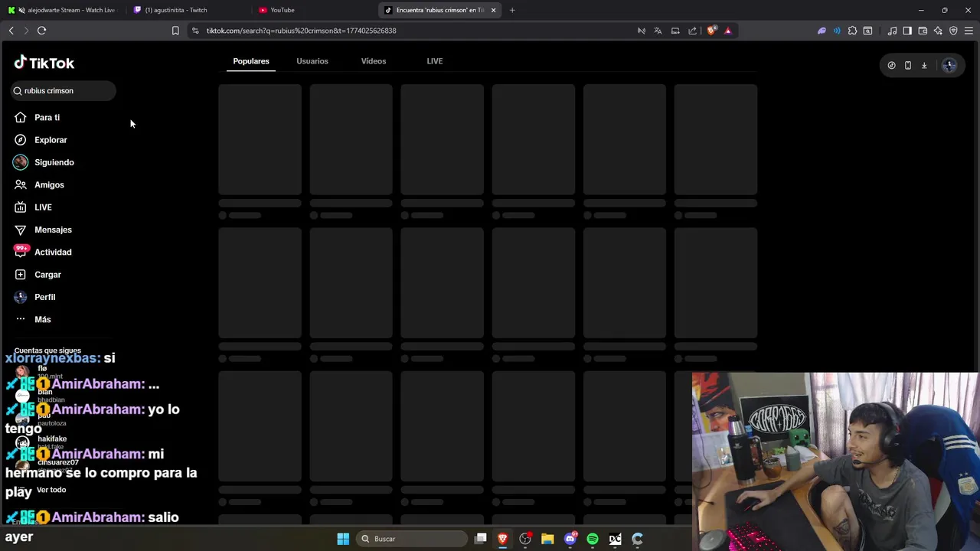Open Task View on the taskbar
The width and height of the screenshot is (980, 551).
481,539
